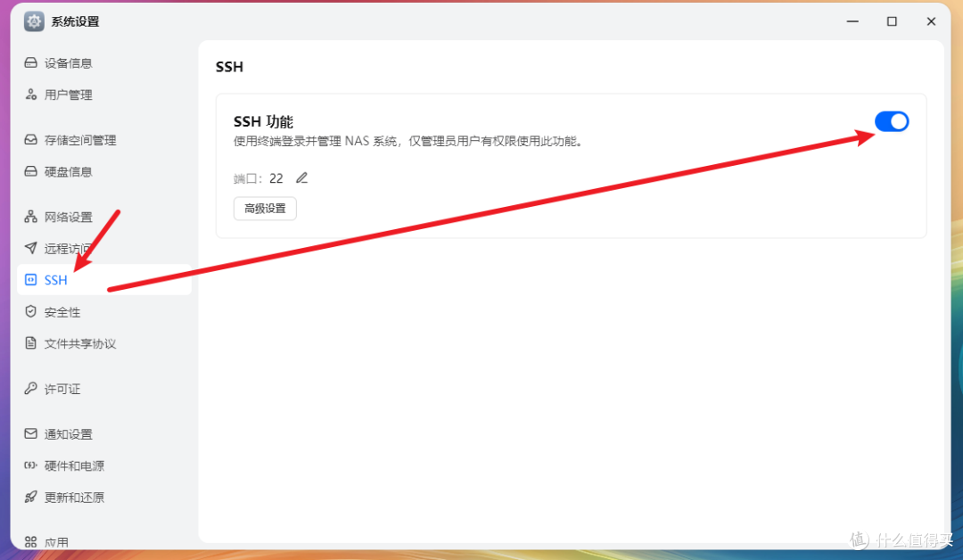The height and width of the screenshot is (560, 963).
Task: Click the 用户管理 user icon
Action: [x=30, y=94]
